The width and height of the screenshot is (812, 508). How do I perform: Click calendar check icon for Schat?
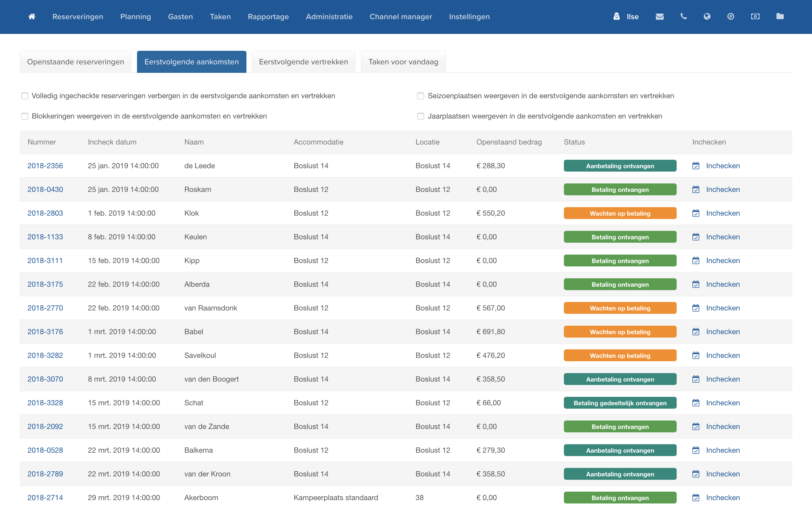pos(696,403)
